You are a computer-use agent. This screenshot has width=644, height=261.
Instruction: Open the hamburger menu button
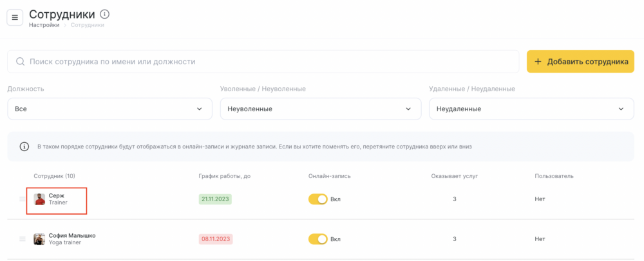tap(15, 17)
